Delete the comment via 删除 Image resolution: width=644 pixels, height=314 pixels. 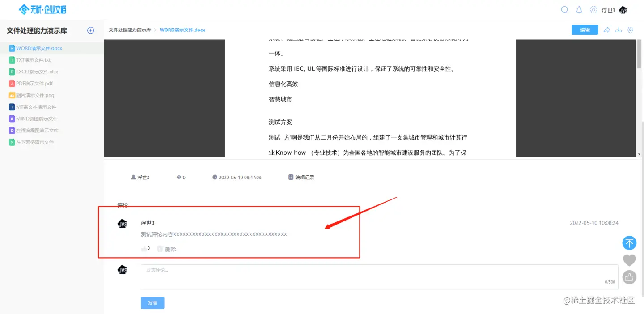point(170,249)
